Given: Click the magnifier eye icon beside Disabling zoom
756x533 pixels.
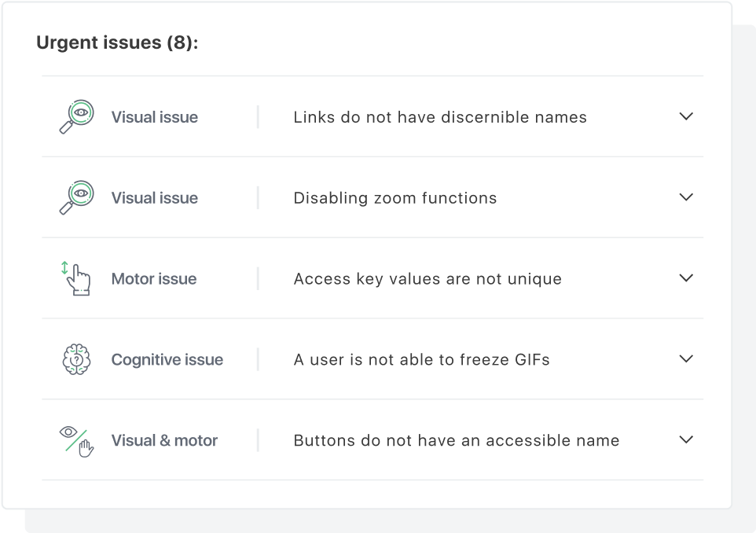Looking at the screenshot, I should pyautogui.click(x=77, y=198).
